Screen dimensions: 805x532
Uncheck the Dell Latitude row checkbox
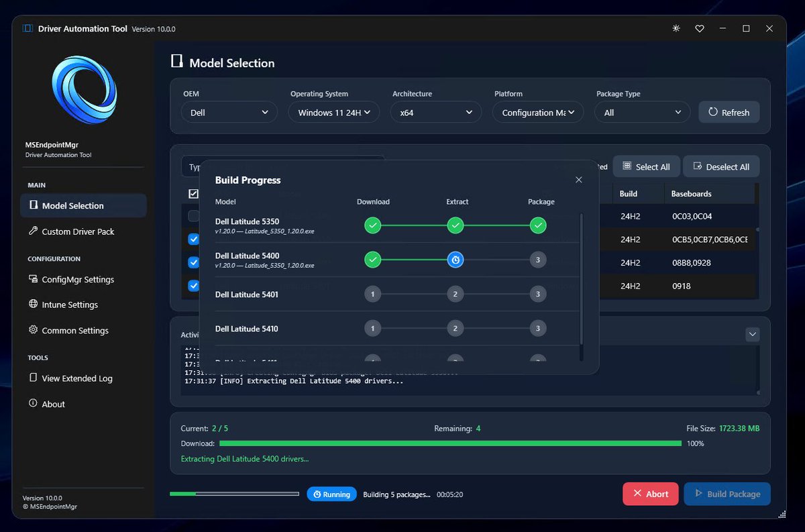pos(193,239)
